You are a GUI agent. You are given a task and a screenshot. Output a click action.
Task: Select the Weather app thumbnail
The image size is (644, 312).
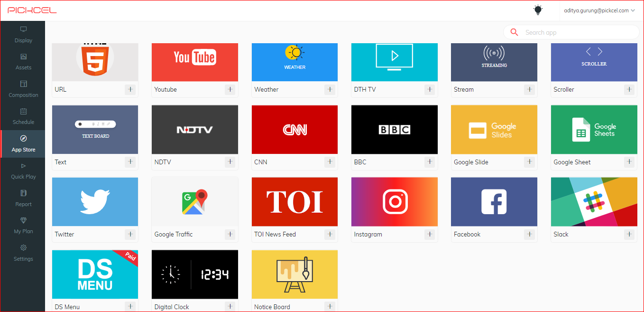(294, 62)
